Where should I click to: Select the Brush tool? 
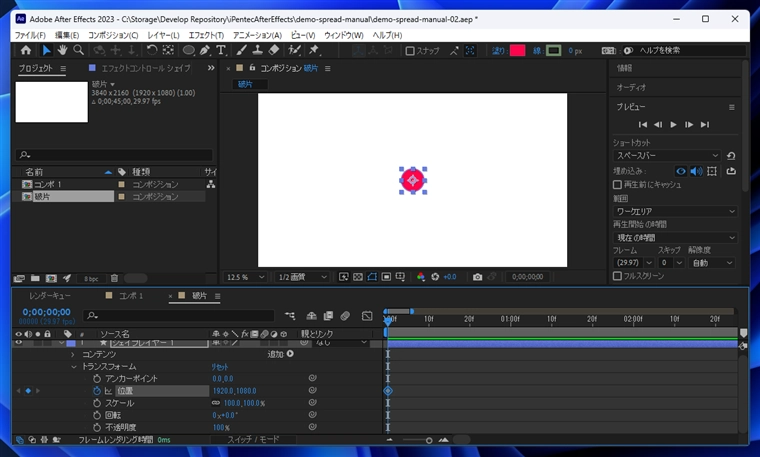click(241, 50)
